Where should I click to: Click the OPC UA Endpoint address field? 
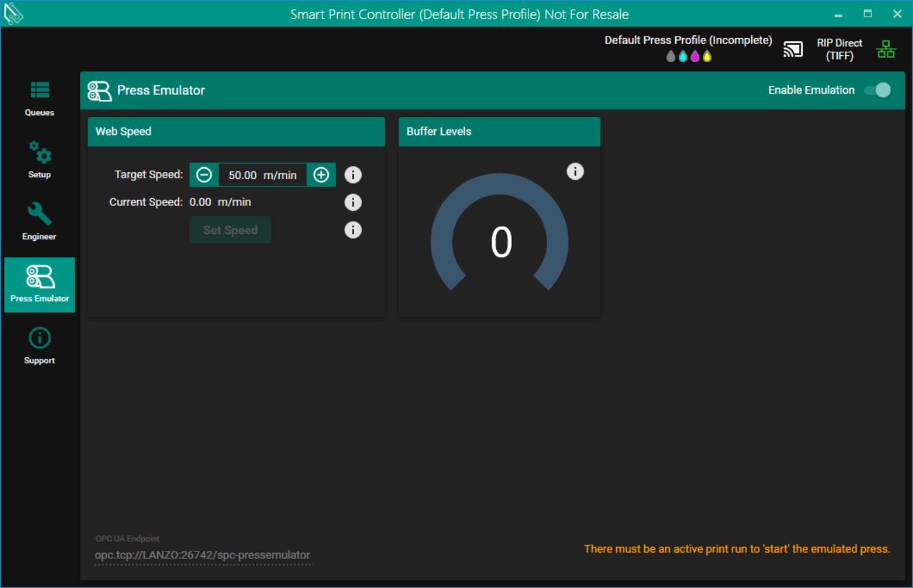[203, 555]
